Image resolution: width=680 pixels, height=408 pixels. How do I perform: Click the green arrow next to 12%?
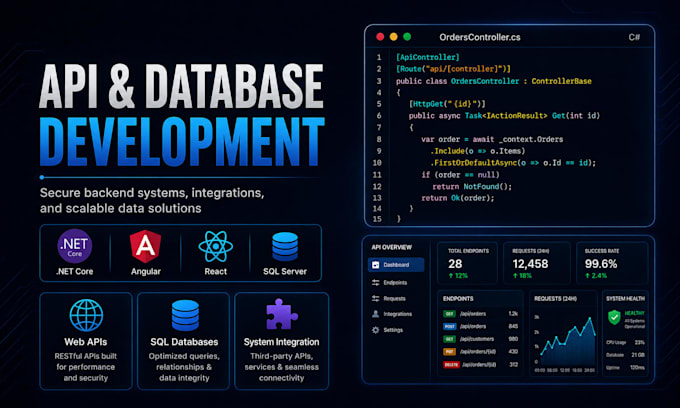[451, 276]
